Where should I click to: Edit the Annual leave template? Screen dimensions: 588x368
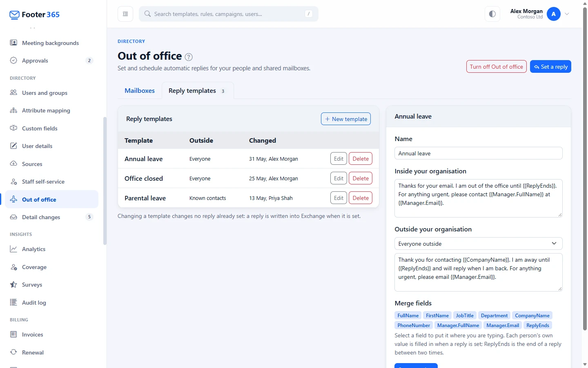(339, 159)
